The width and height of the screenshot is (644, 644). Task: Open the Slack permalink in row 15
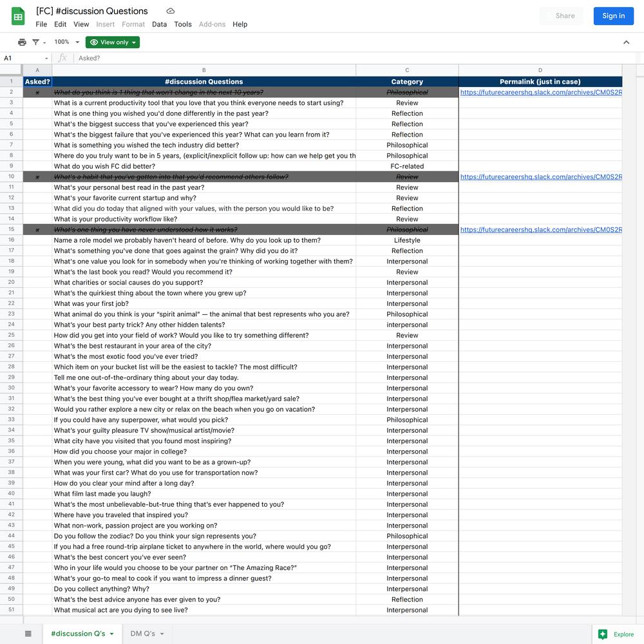pyautogui.click(x=541, y=230)
